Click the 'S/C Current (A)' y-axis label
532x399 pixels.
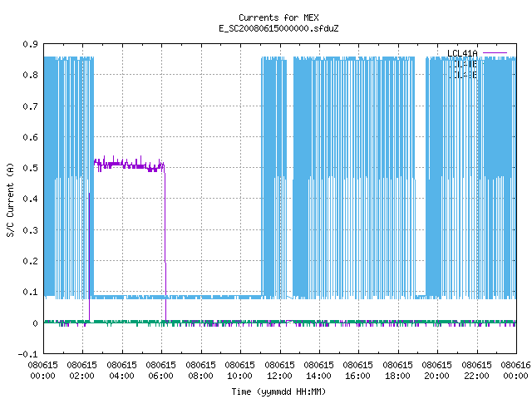pos(11,199)
